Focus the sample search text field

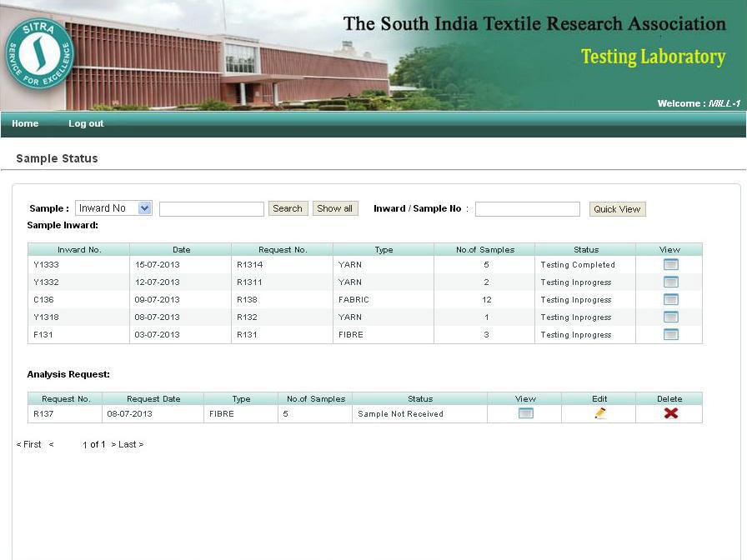pos(212,209)
